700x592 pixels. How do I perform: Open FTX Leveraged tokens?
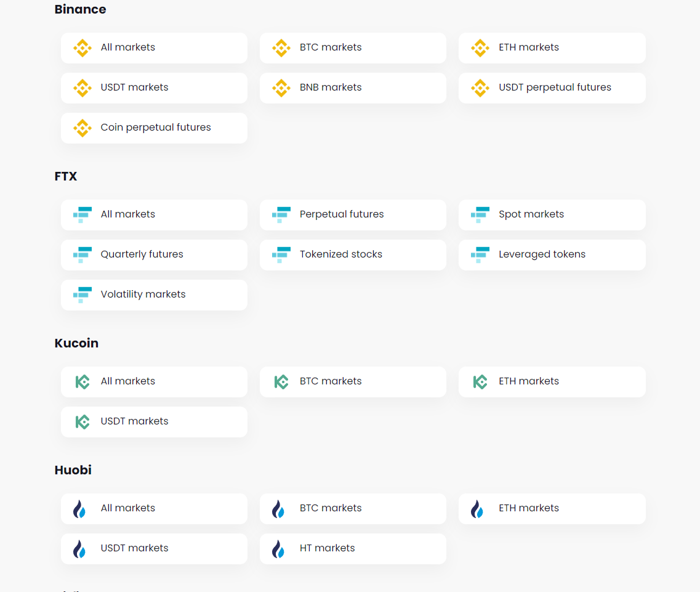coord(552,254)
